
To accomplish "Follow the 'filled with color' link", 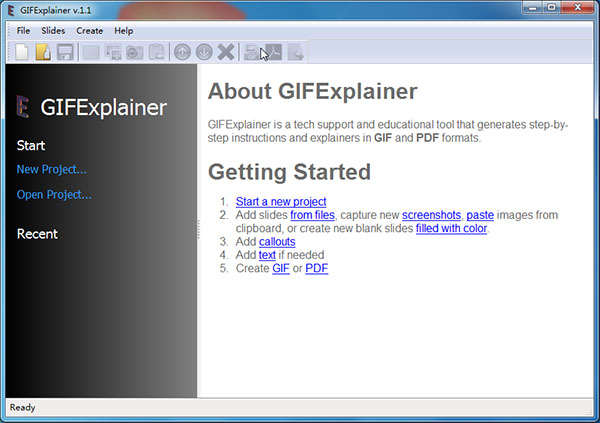I will coord(451,229).
